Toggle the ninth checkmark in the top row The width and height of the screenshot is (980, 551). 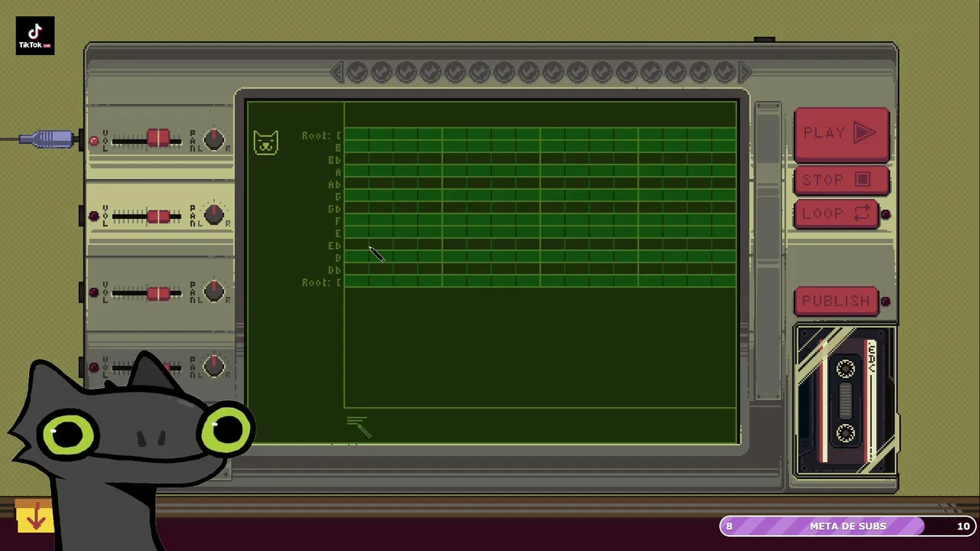coord(553,72)
